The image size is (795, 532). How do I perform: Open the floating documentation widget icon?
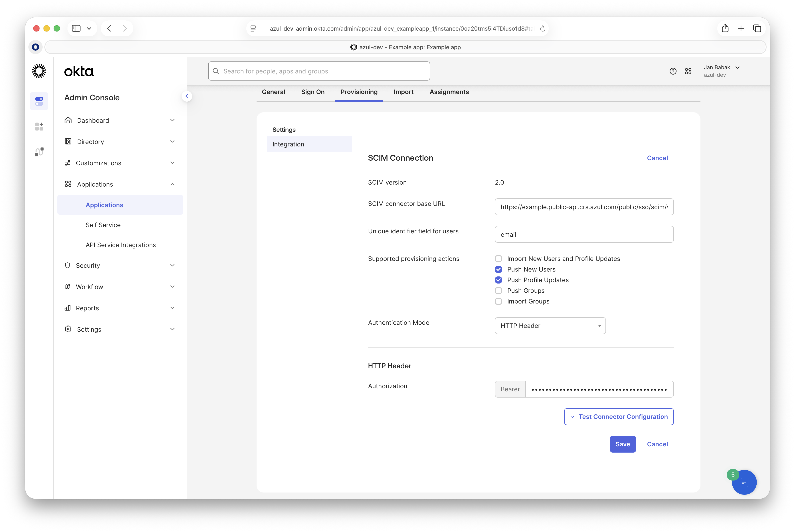[744, 482]
